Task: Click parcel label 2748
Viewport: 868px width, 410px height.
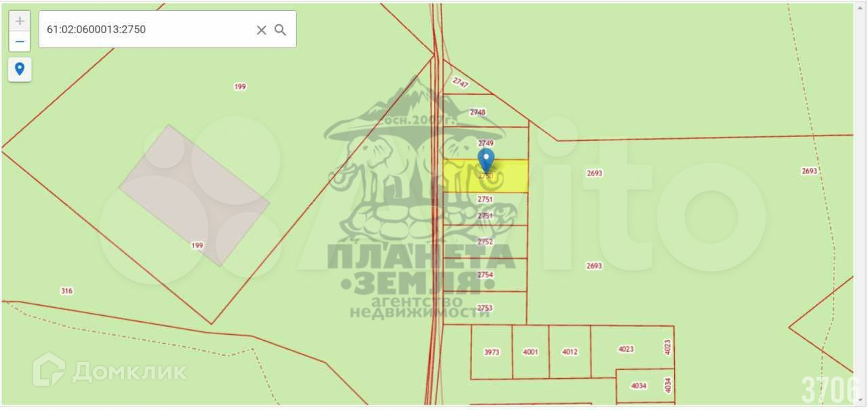Action: pyautogui.click(x=477, y=112)
